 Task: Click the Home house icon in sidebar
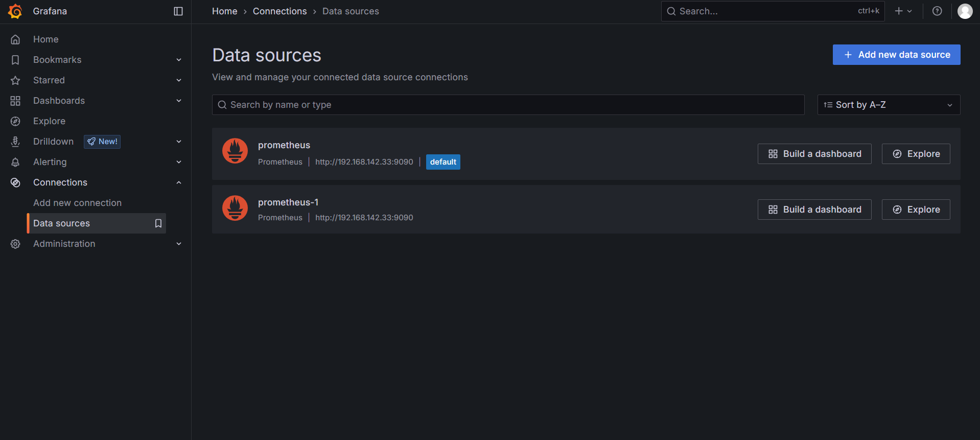tap(15, 39)
